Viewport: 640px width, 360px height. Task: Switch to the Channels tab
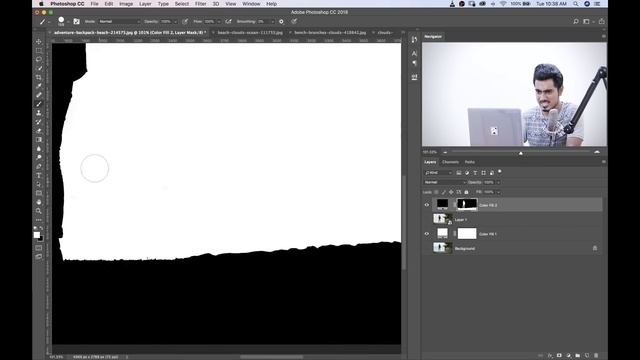pos(450,162)
